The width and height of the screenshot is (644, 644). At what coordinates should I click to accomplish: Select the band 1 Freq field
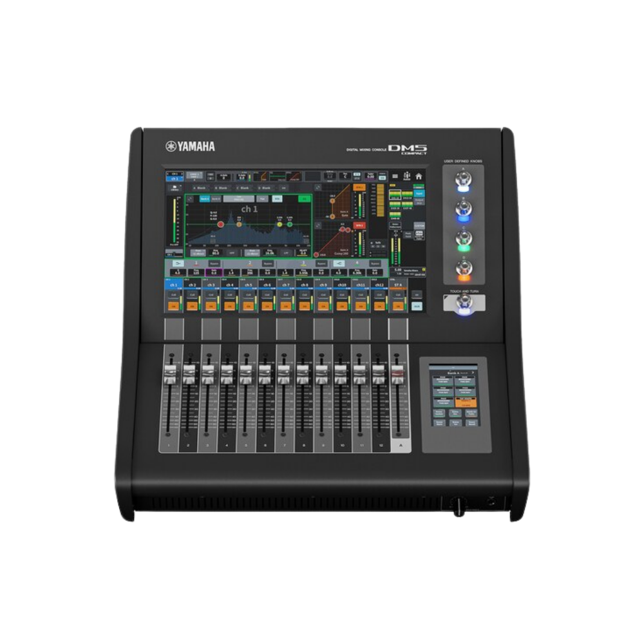(196, 272)
